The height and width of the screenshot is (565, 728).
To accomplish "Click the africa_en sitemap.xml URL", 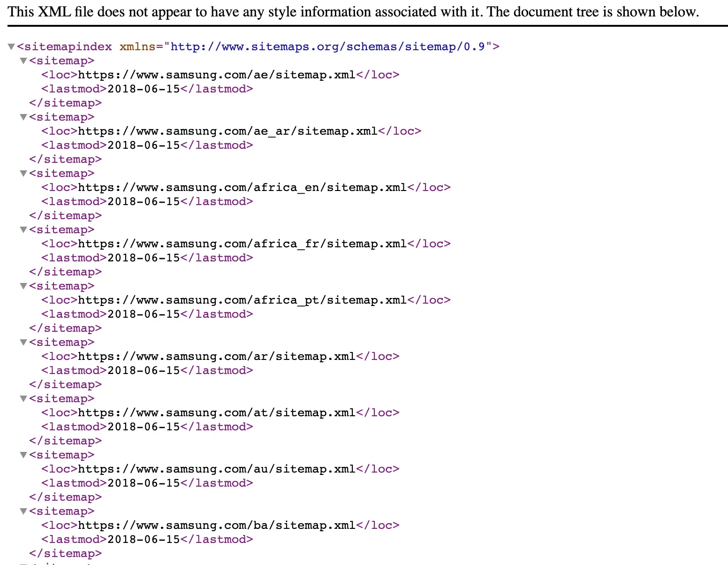I will pos(243,187).
